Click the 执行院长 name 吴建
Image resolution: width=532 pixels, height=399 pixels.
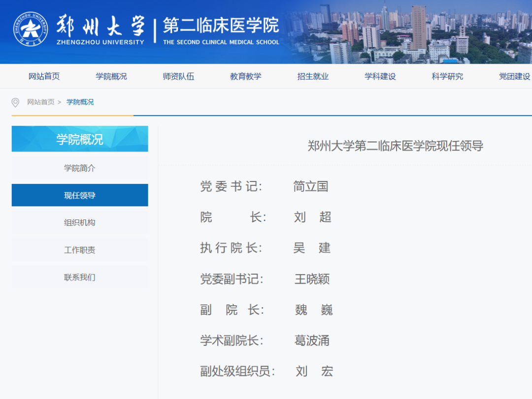tap(312, 248)
